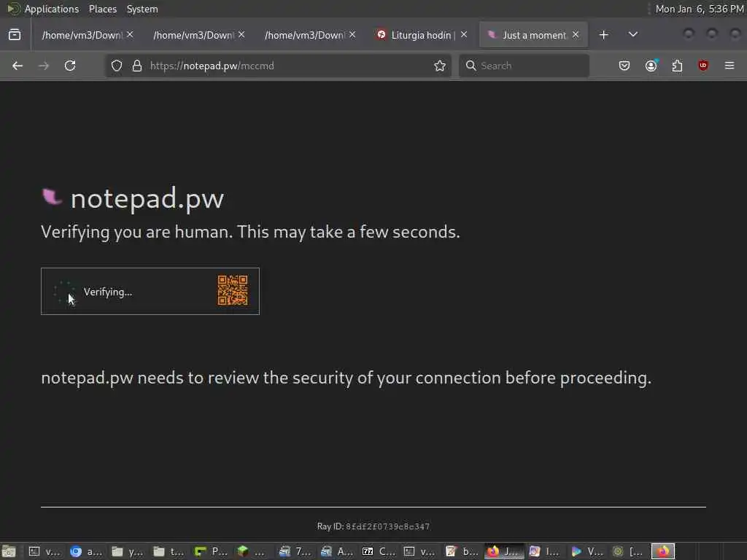
Task: Bookmark this page with the star icon
Action: point(440,66)
